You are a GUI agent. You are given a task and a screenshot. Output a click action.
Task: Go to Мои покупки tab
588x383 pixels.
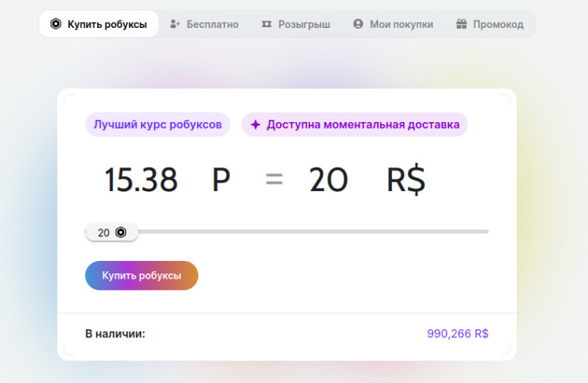393,24
